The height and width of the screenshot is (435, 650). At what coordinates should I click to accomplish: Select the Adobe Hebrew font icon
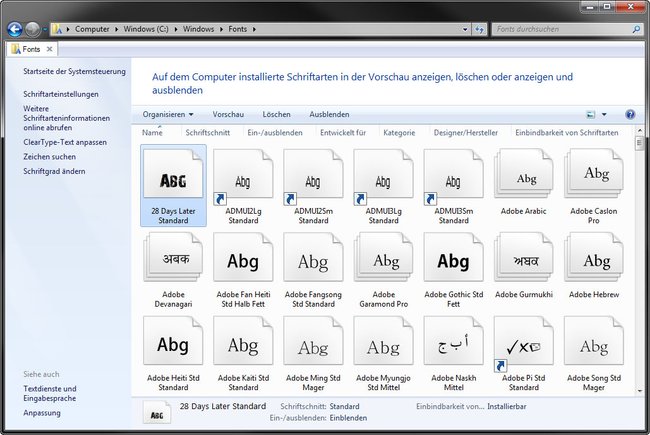(x=594, y=258)
